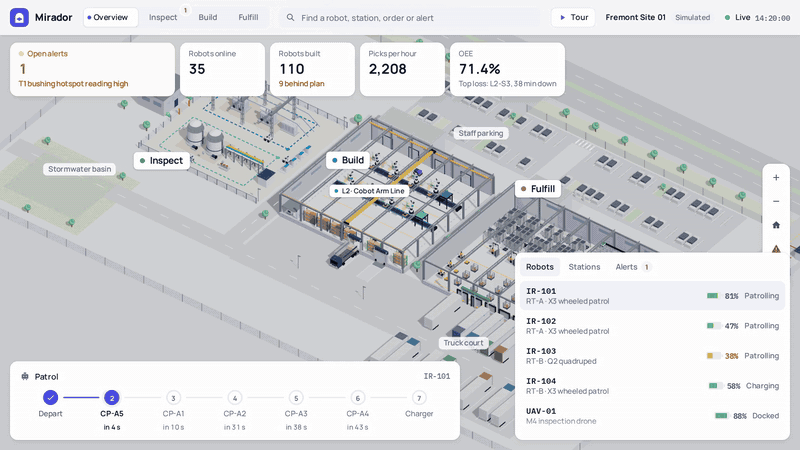This screenshot has height=450, width=800.
Task: Select patrol checkpoint 4 CP-A2
Action: click(x=235, y=398)
